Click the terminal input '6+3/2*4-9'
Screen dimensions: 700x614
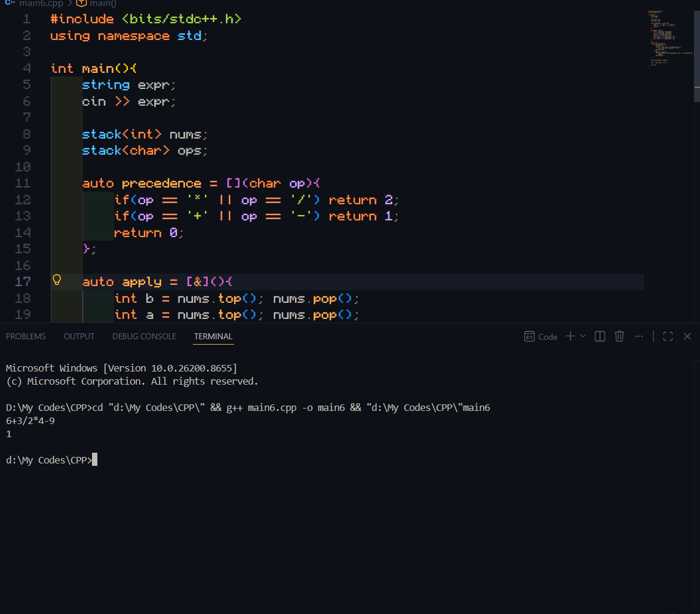[x=30, y=420]
